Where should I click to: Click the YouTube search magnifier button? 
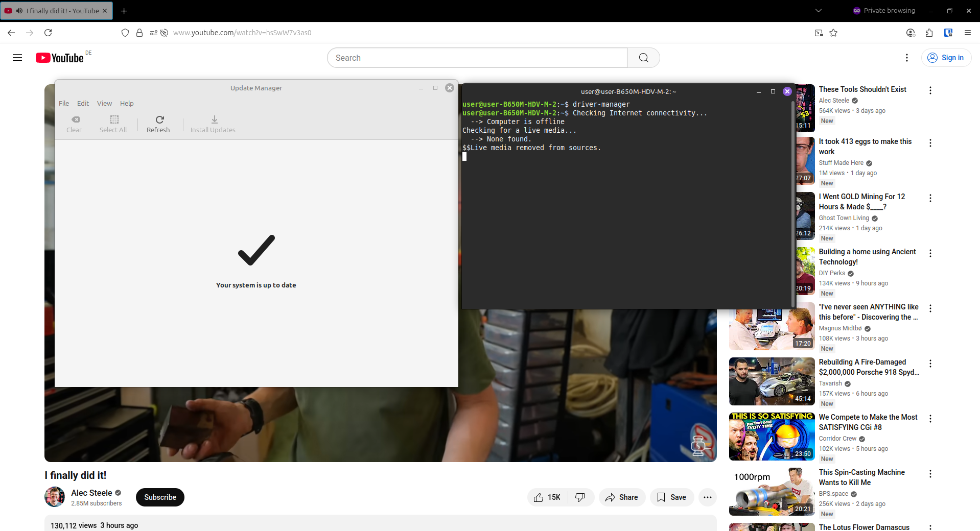click(644, 58)
